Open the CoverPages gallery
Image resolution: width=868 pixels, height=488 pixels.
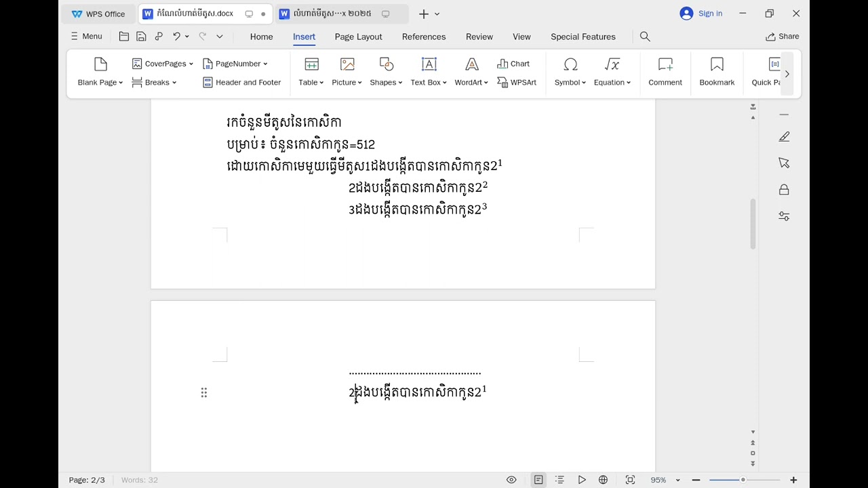click(162, 64)
